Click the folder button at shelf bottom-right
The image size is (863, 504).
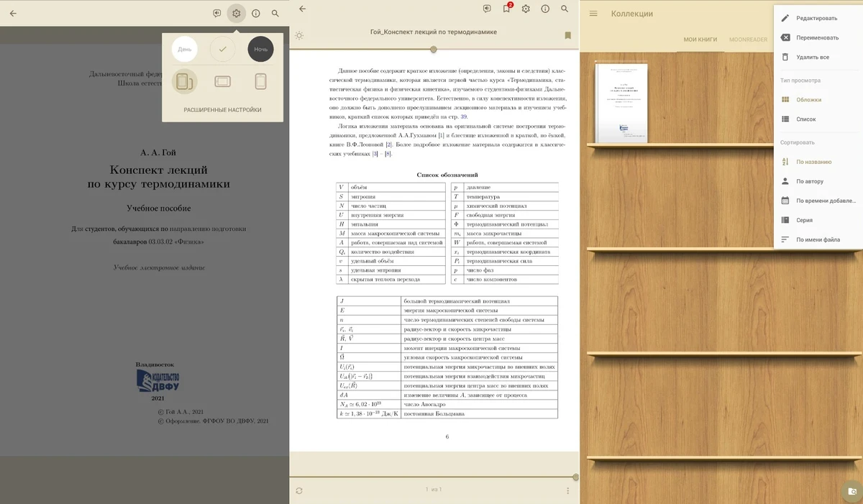[x=852, y=491]
